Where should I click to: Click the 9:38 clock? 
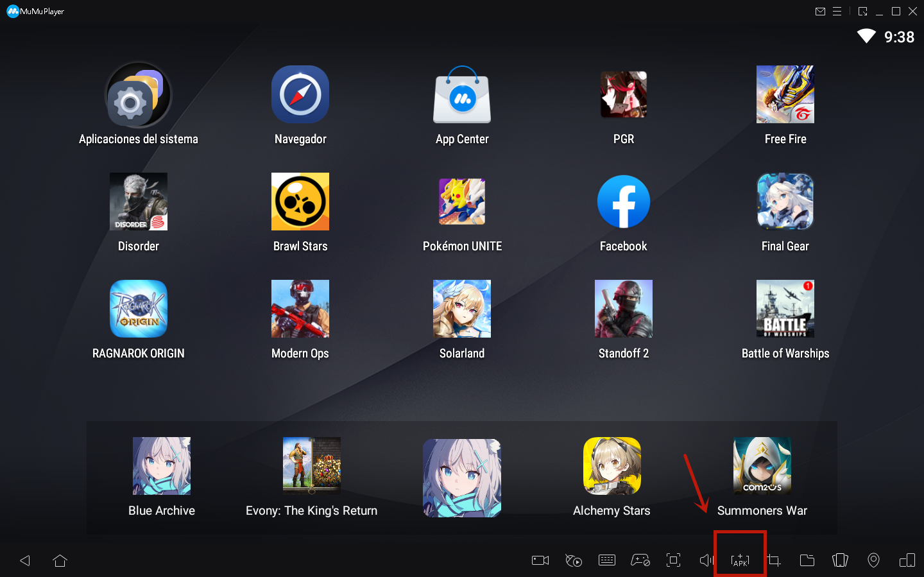coord(900,37)
